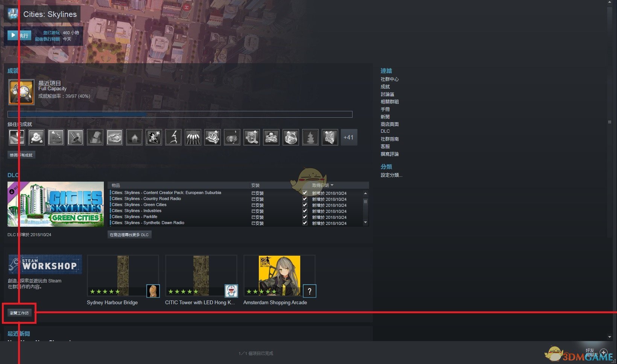Open Green Cities DLC banner image
The height and width of the screenshot is (364, 617).
pyautogui.click(x=56, y=204)
